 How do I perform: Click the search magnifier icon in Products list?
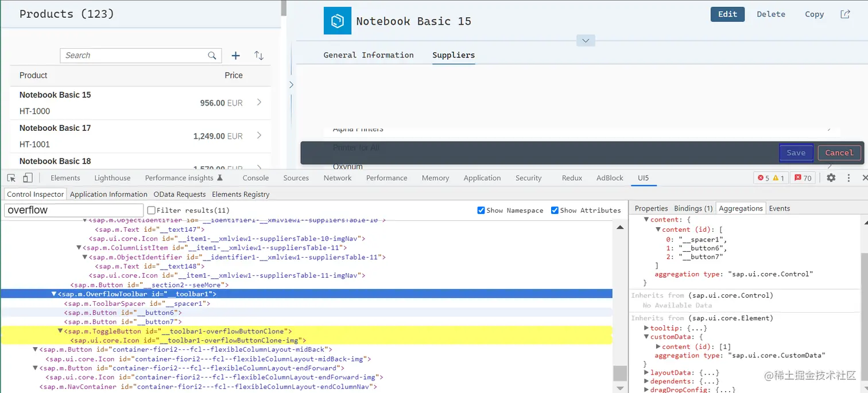212,56
